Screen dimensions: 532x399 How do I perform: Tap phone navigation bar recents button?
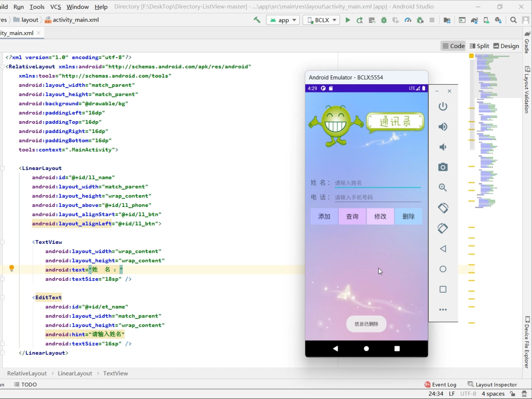(397, 348)
